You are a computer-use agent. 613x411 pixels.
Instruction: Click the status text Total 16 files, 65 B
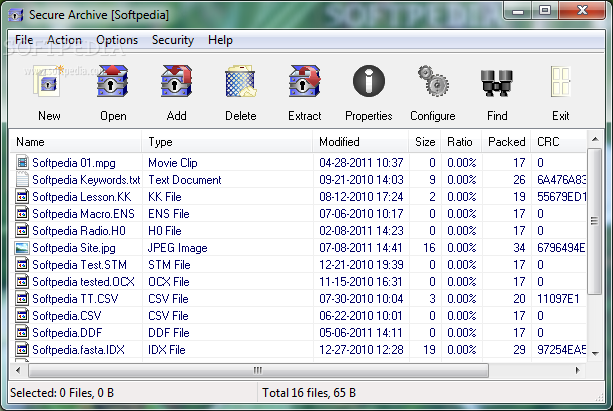309,392
